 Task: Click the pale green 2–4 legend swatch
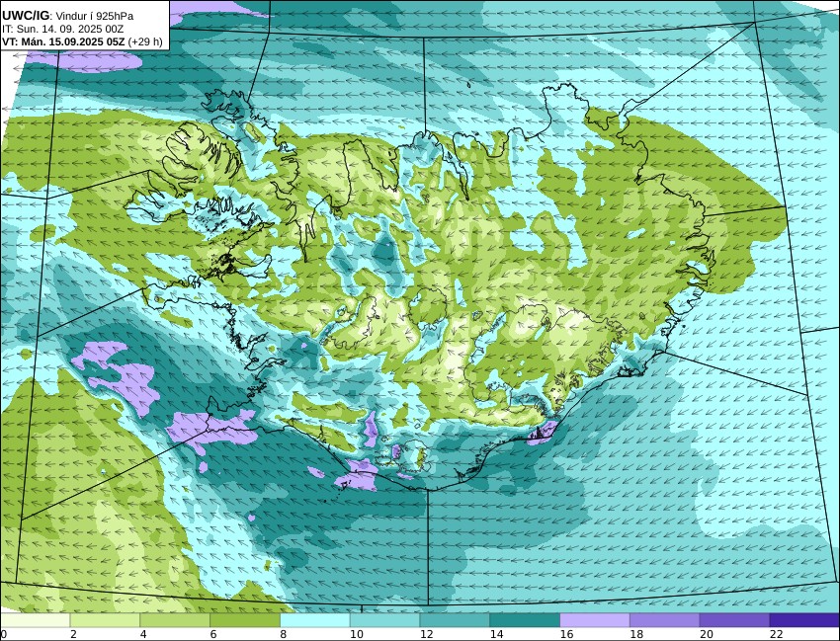pyautogui.click(x=105, y=620)
